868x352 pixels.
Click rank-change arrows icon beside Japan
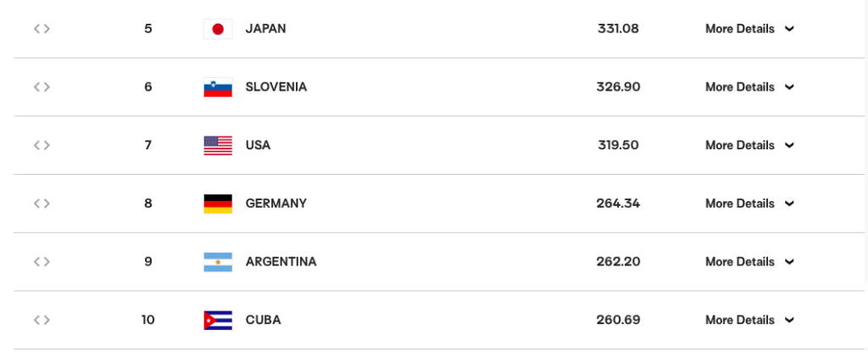(x=42, y=29)
